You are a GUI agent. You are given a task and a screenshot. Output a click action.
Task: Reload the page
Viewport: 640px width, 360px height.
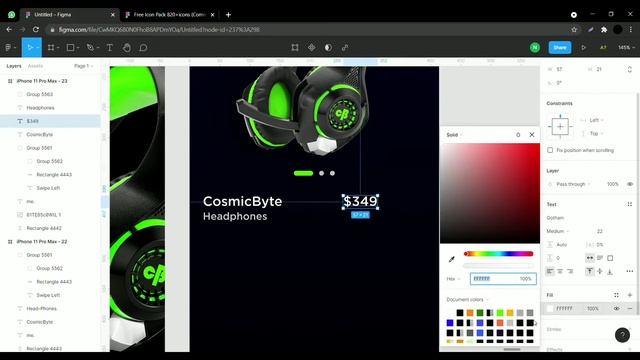(36, 29)
